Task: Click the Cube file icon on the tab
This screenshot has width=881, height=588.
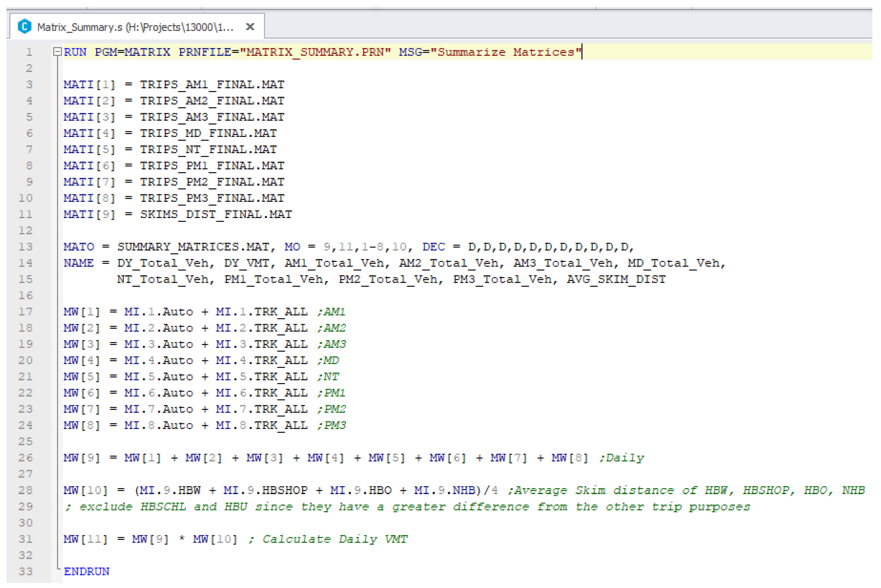Action: [x=24, y=27]
